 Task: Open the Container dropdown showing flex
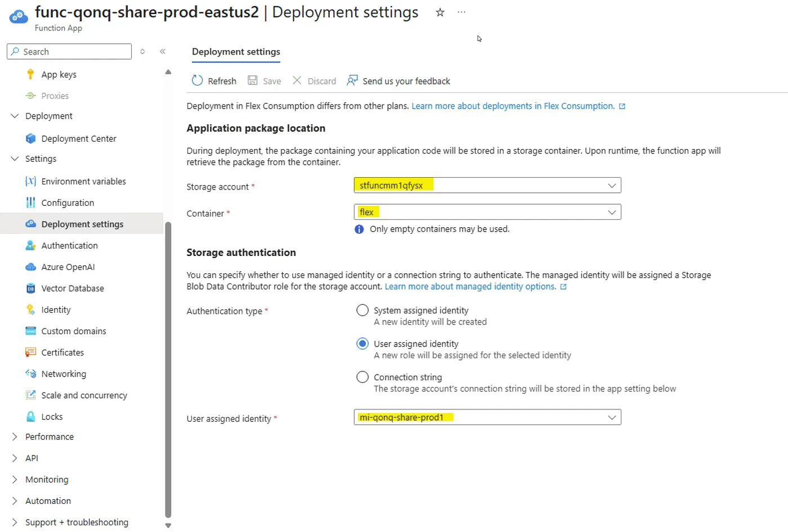click(x=487, y=212)
